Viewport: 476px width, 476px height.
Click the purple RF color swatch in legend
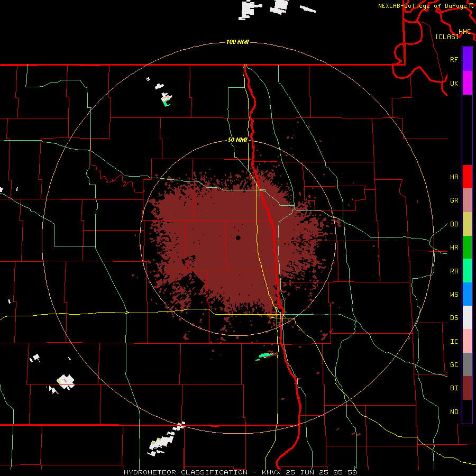tap(467, 59)
